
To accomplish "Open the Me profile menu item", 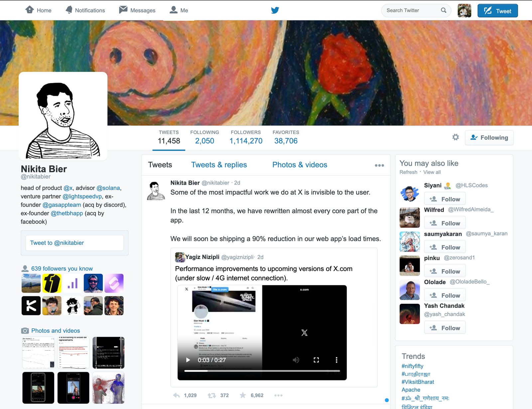I will point(179,10).
